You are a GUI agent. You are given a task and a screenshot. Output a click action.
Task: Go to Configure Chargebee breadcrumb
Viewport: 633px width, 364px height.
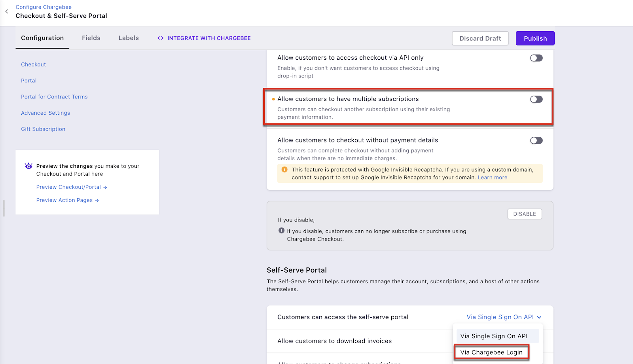click(x=44, y=7)
